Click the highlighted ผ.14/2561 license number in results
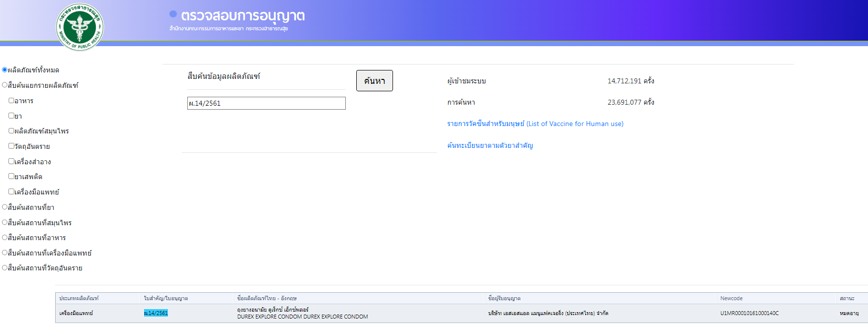The height and width of the screenshot is (324, 868). point(156,313)
